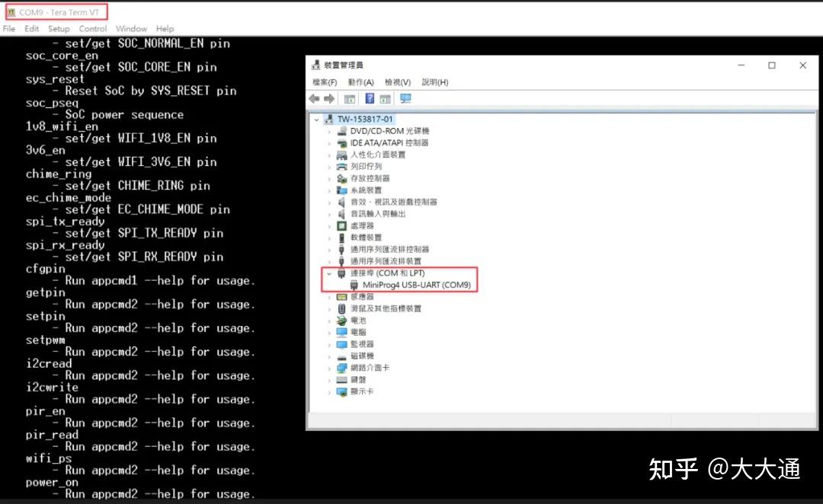Collapse the 連接埠 (COM 和 LPT) node
Viewport: 823px width, 504px height.
(x=328, y=273)
